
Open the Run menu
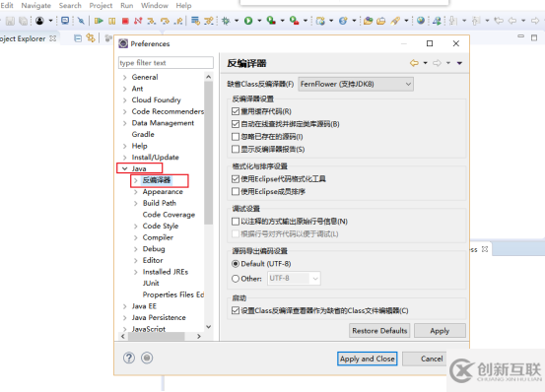(127, 6)
